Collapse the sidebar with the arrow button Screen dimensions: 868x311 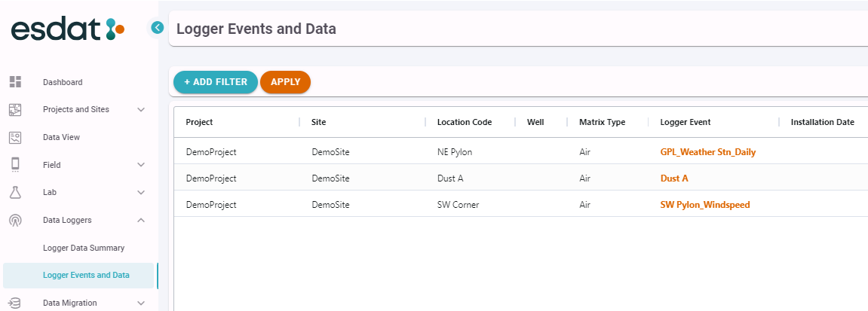tap(158, 27)
